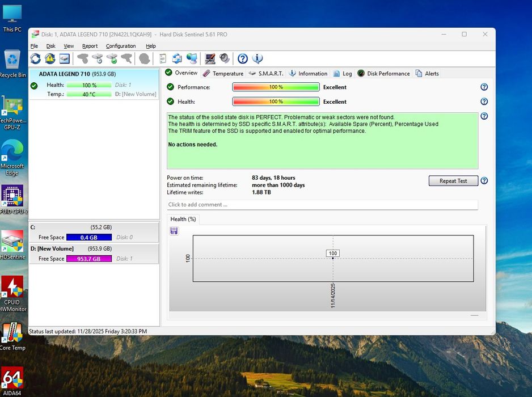Open the File menu

pyautogui.click(x=34, y=46)
